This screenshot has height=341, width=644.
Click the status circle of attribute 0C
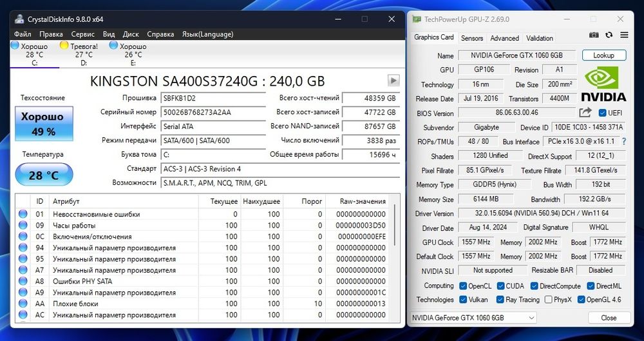pos(23,237)
